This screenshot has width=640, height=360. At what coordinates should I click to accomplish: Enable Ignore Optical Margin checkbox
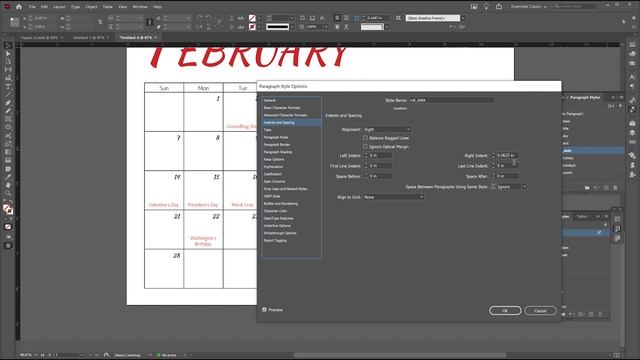[x=365, y=147]
